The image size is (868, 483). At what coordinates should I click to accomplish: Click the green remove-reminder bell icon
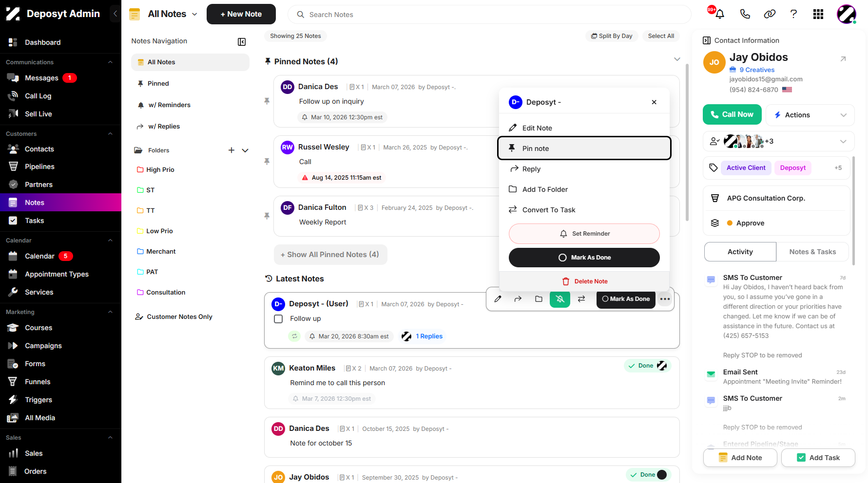(560, 299)
